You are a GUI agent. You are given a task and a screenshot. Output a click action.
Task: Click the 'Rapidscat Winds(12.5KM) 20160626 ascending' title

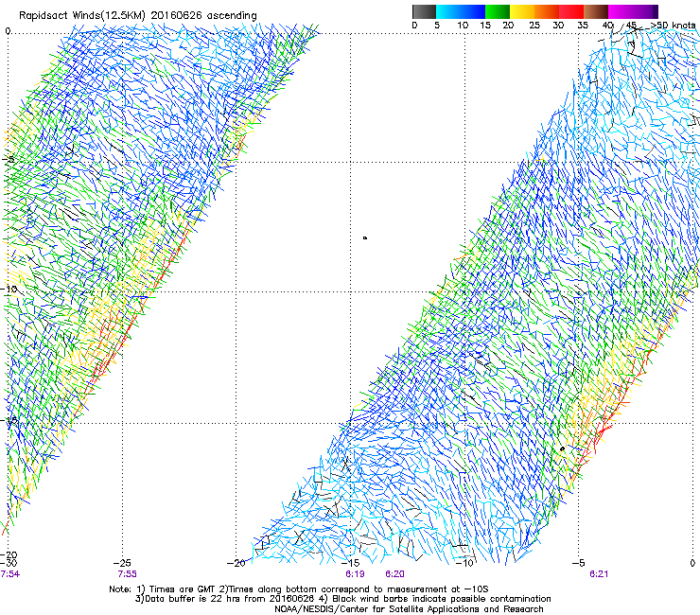tap(138, 16)
